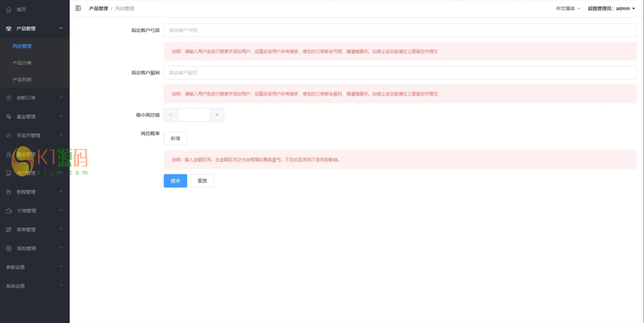Click the 新增 button under 风控概率

(175, 138)
